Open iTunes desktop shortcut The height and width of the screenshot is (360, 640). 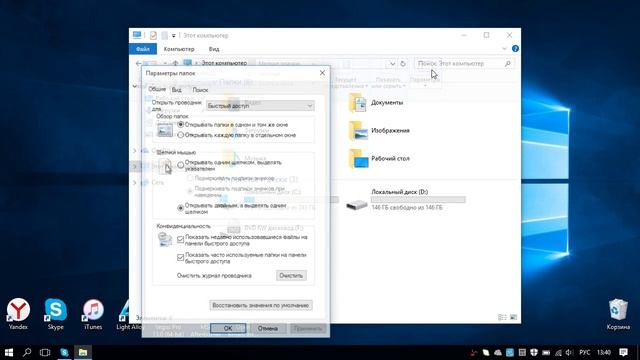point(93,310)
